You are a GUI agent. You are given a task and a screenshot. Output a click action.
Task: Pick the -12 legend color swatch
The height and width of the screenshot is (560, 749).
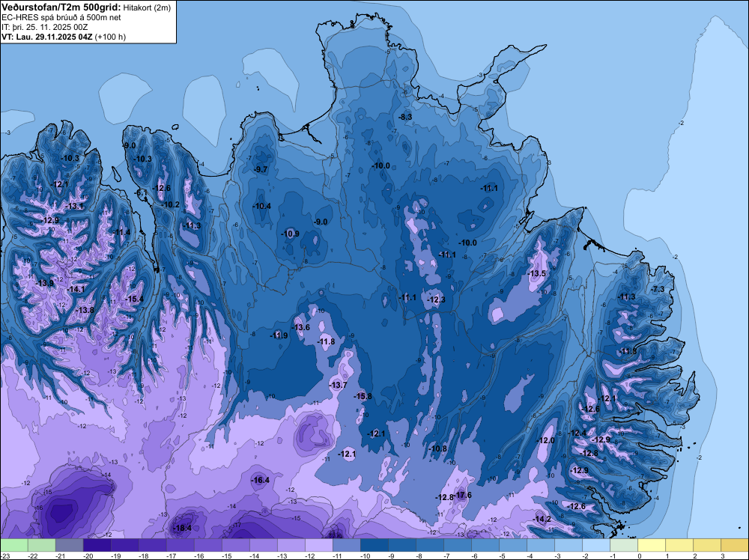(x=318, y=545)
